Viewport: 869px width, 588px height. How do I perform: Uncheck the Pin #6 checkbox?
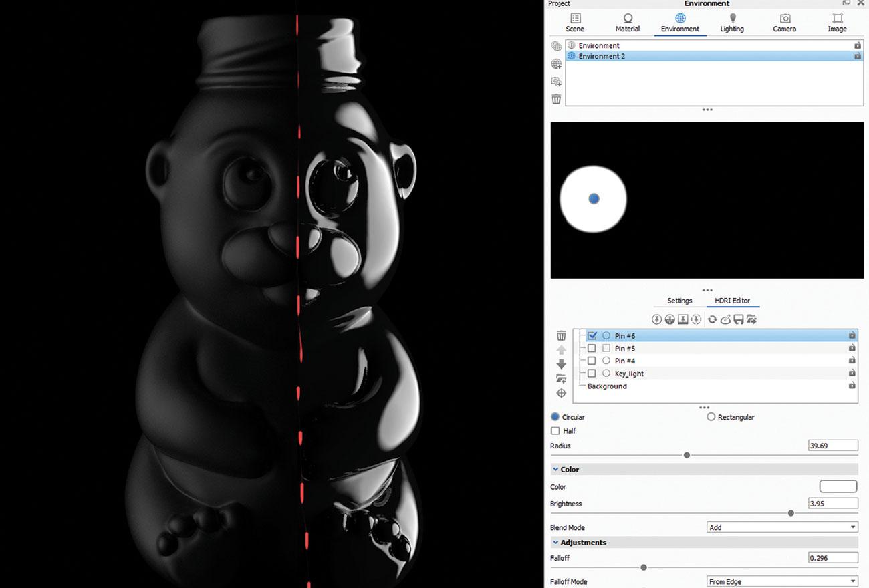[592, 335]
